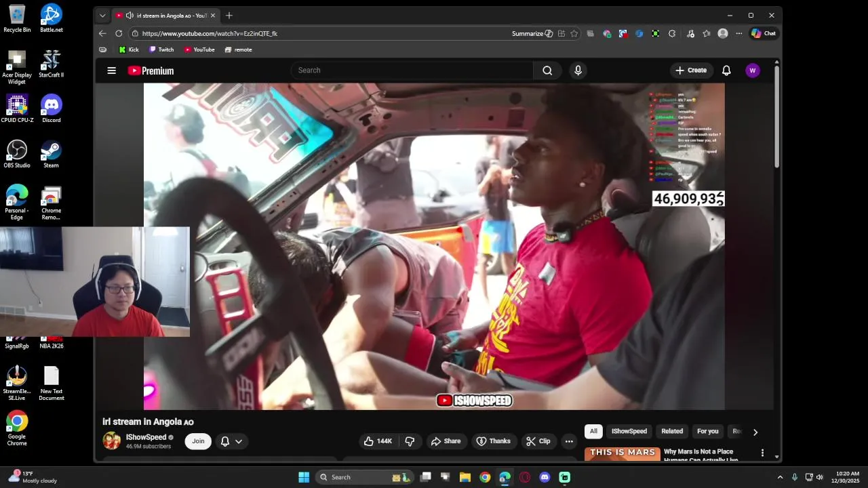Open the W account avatar menu
This screenshot has height=488, width=868.
click(752, 70)
